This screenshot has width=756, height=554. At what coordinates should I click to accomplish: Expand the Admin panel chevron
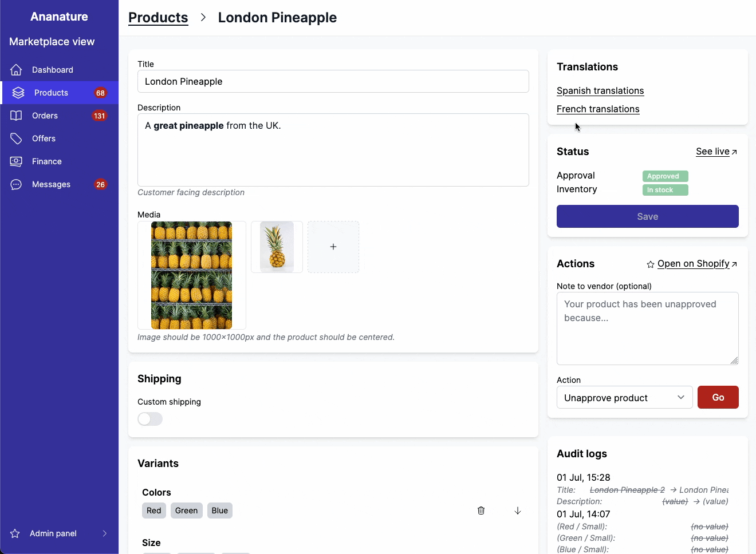pos(105,533)
